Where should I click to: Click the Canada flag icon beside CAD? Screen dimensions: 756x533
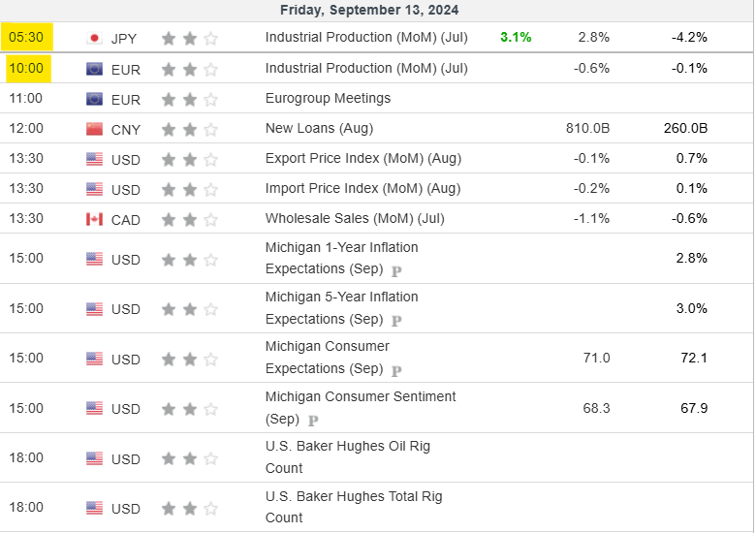coord(95,219)
